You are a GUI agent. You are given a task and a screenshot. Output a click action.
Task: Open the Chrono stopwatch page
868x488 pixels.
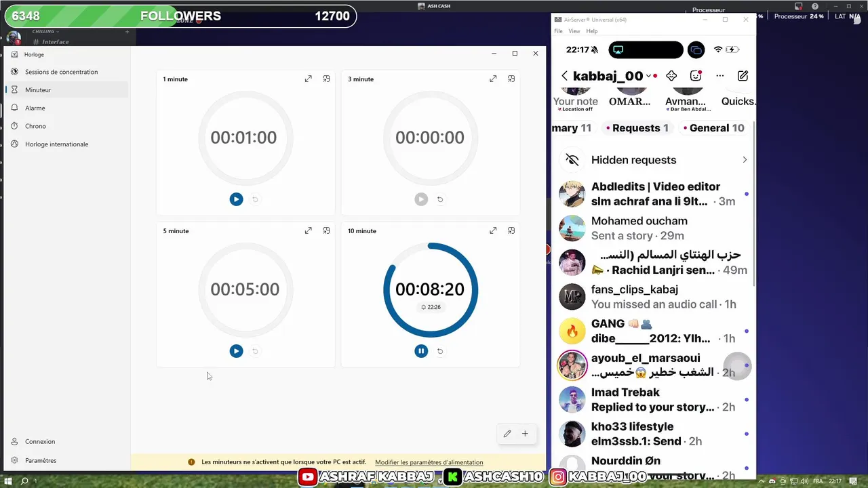66,126
